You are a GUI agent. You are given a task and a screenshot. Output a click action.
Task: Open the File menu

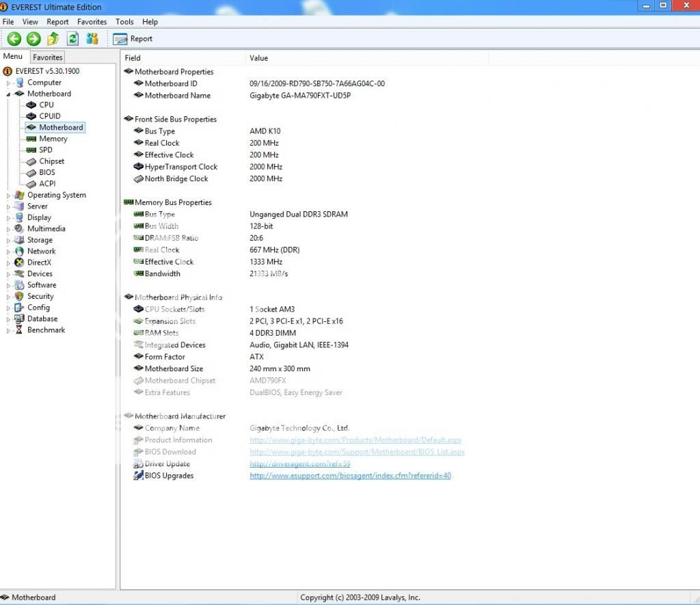(x=8, y=21)
